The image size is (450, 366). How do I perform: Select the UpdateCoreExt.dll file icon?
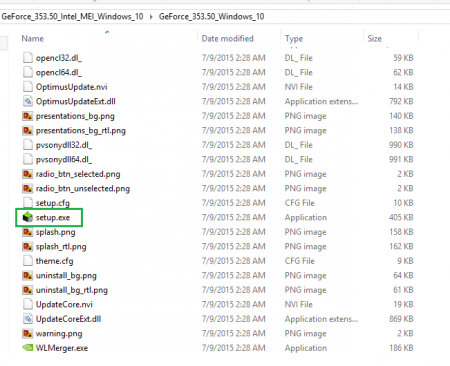click(x=28, y=319)
